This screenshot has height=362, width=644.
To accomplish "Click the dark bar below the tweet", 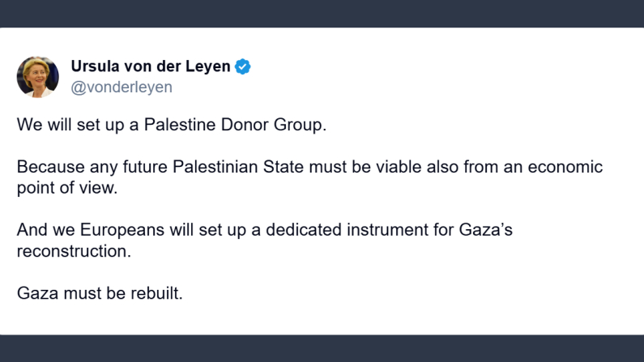I will pyautogui.click(x=322, y=348).
